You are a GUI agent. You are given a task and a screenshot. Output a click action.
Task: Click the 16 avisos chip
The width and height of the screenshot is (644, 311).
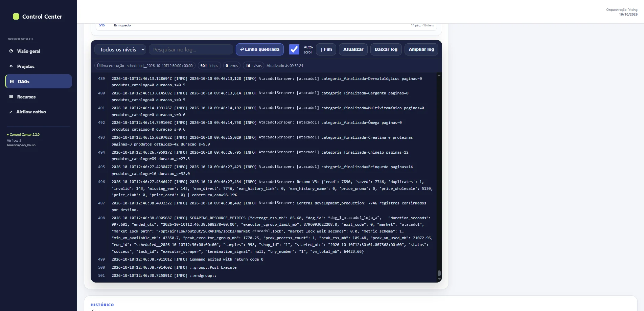(x=254, y=66)
